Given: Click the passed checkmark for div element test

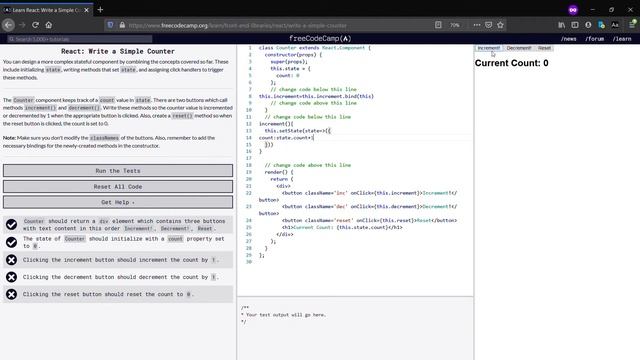Looking at the screenshot, I should 11,224.
